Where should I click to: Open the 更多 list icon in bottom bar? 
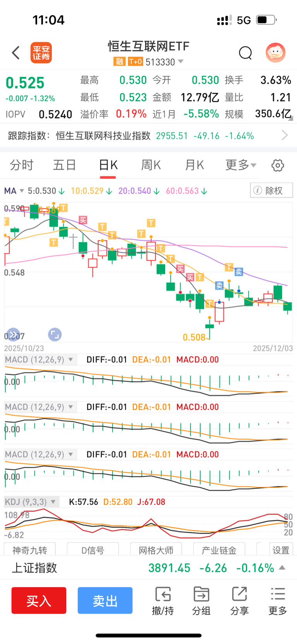click(x=278, y=594)
